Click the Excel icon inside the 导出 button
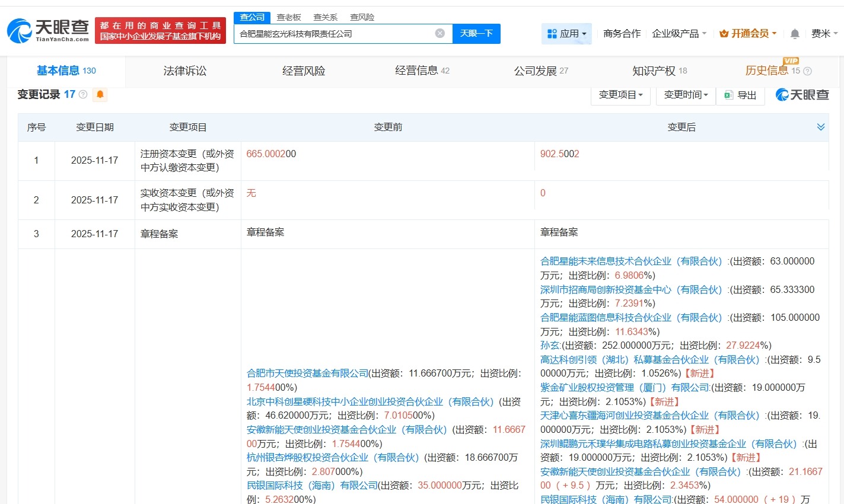 coord(728,95)
